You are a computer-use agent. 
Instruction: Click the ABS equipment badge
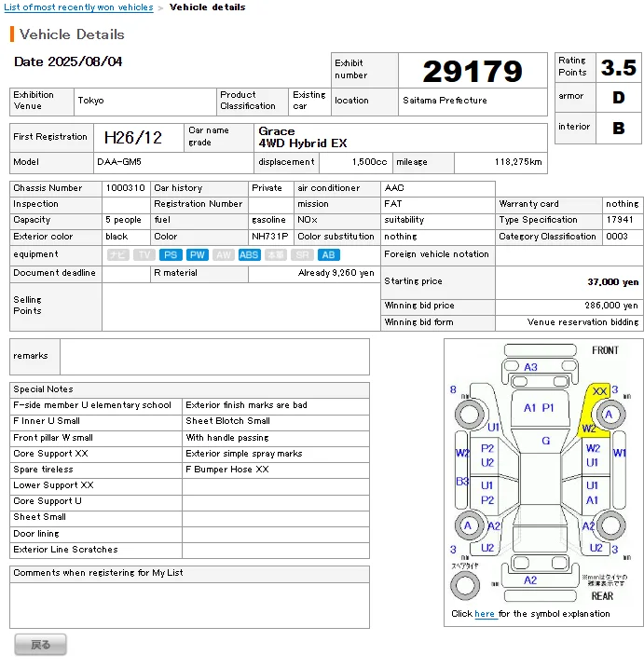point(249,254)
